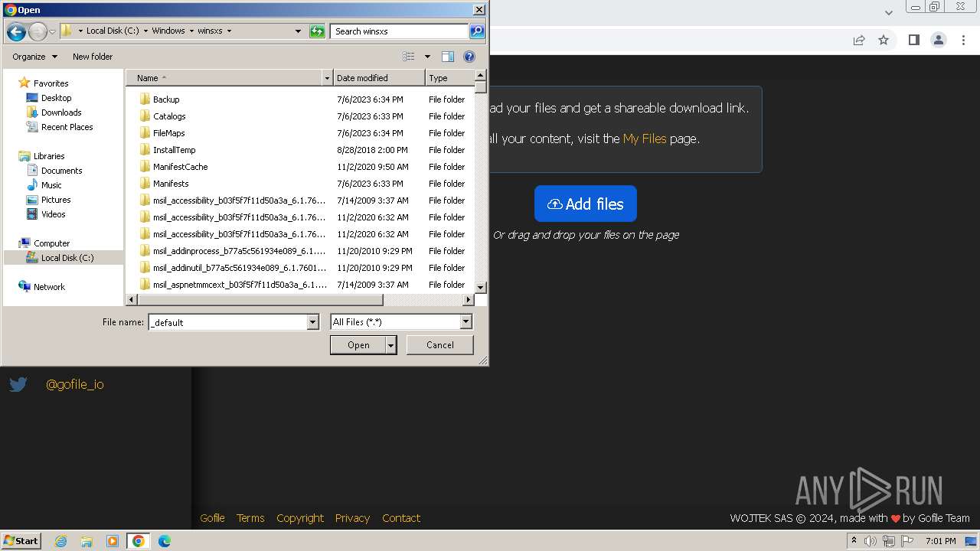Open the All Files type dropdown
The image size is (980, 551).
coord(465,322)
